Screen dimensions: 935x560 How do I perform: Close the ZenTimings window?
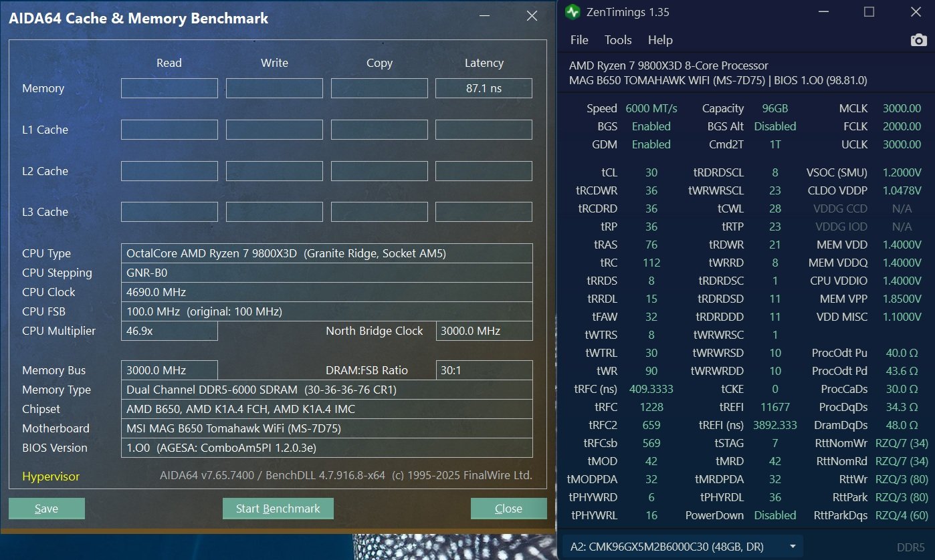coord(916,12)
